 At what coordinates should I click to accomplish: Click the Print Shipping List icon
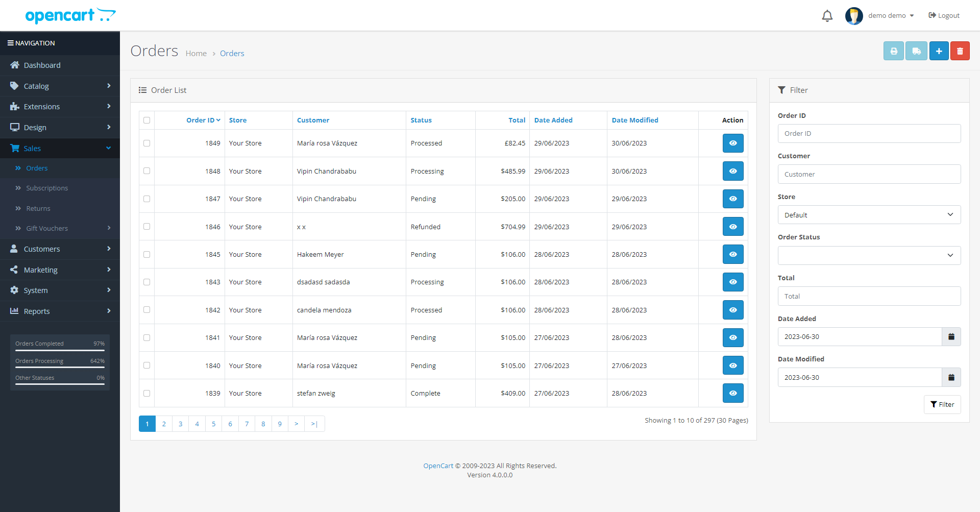coord(916,51)
